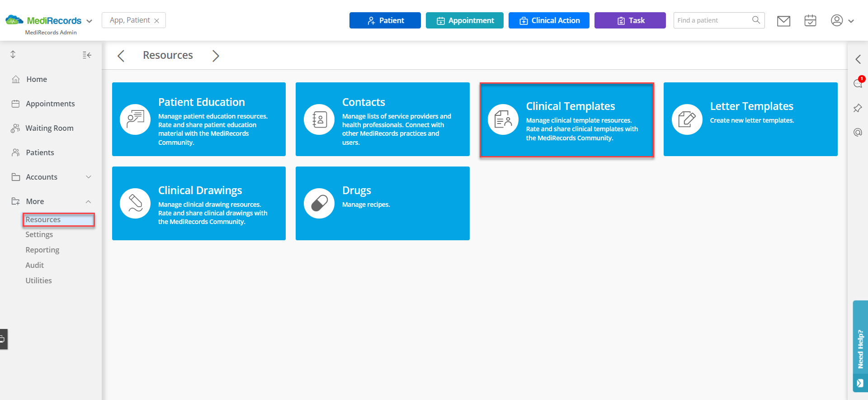Open Patients in sidebar
The width and height of the screenshot is (868, 400).
pos(40,152)
